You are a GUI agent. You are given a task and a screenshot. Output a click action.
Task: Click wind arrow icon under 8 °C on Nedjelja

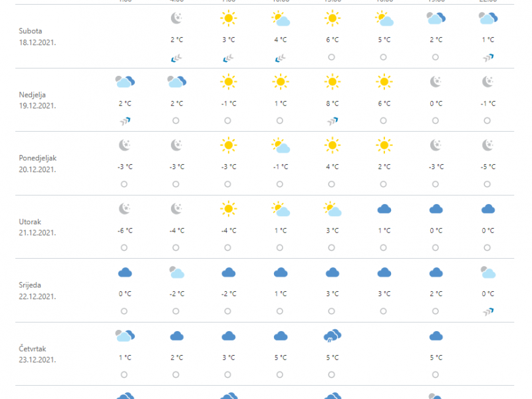tap(332, 121)
